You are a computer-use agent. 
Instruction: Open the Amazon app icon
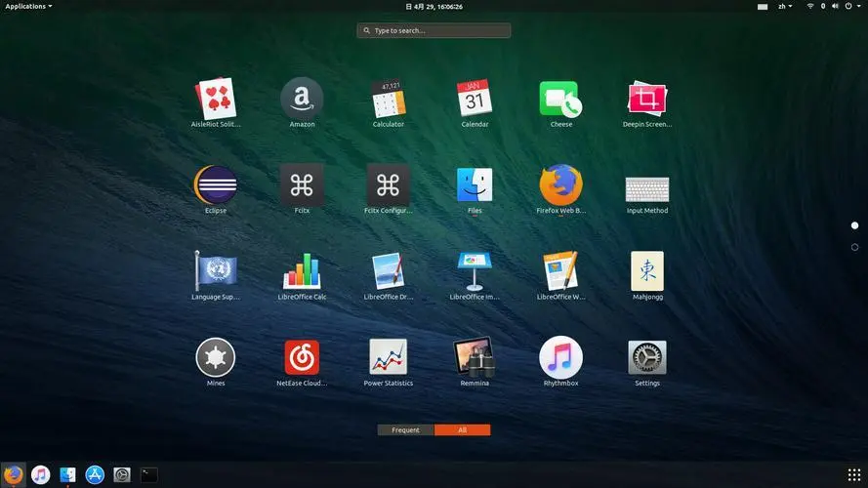[x=302, y=98]
